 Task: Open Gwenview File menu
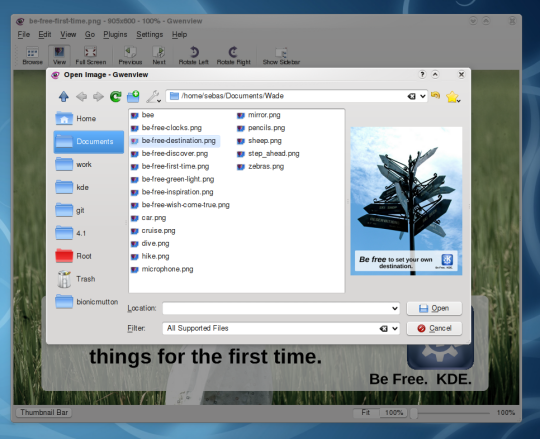(x=24, y=34)
